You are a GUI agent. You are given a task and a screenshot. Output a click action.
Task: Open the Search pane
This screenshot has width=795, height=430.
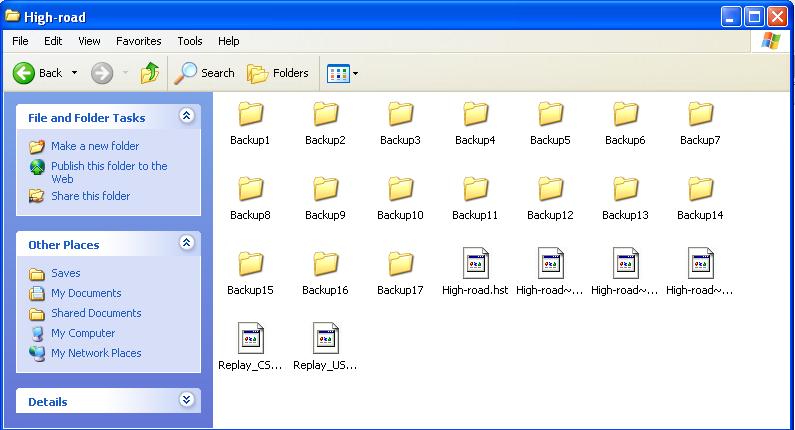pos(205,73)
